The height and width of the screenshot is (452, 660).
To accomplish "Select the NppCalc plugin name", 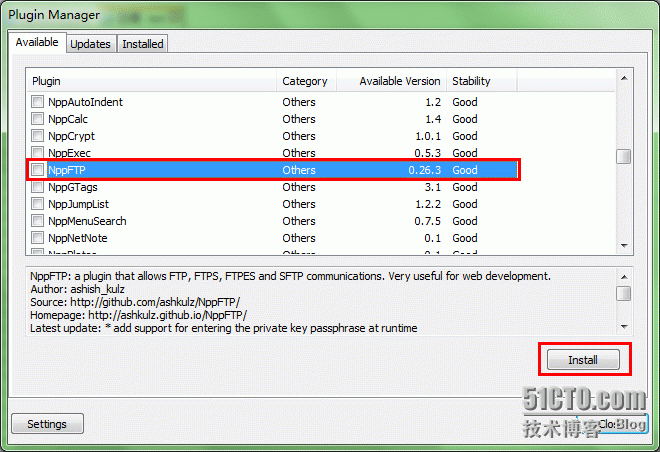I will tap(68, 119).
